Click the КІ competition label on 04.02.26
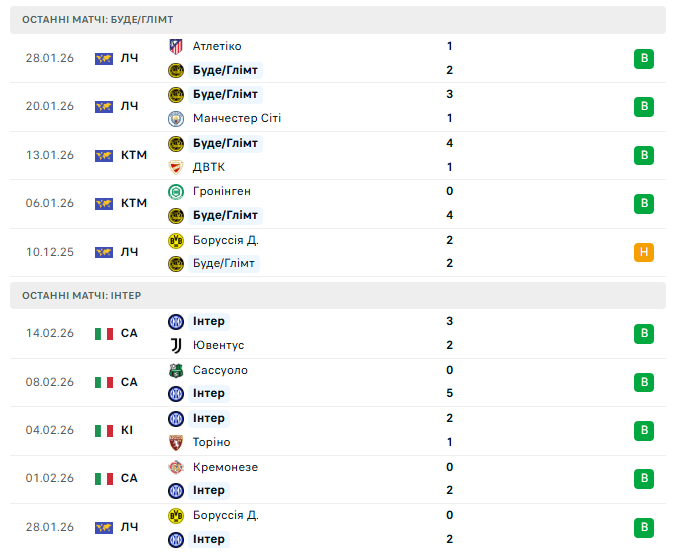 coord(129,430)
